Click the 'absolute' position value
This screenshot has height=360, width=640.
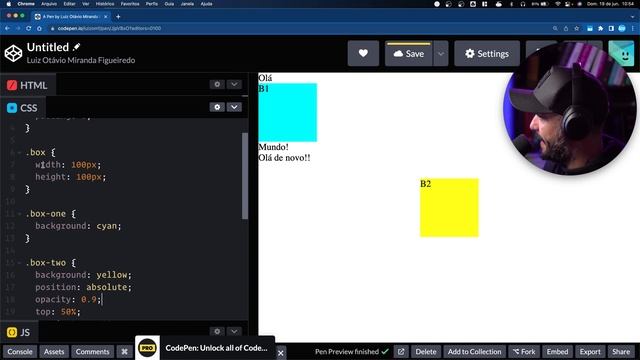[x=107, y=287]
